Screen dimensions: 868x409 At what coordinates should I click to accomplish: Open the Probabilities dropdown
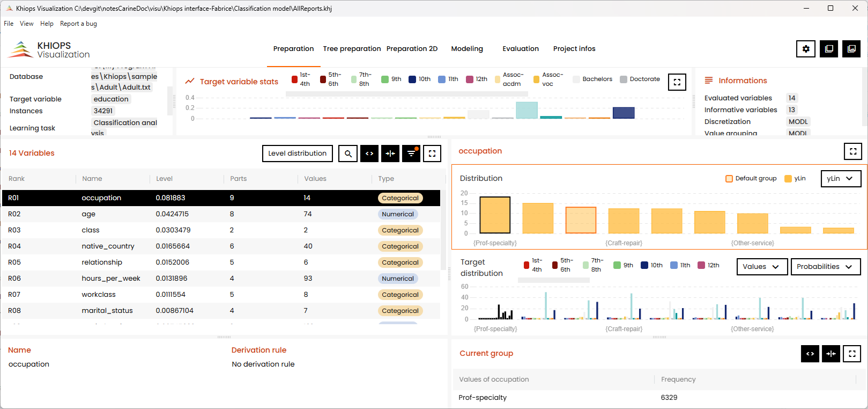coord(826,267)
